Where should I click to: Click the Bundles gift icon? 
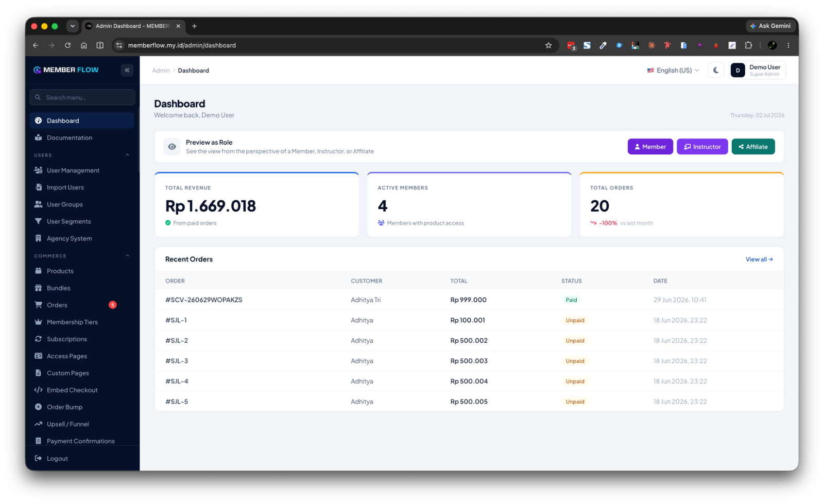coord(38,288)
